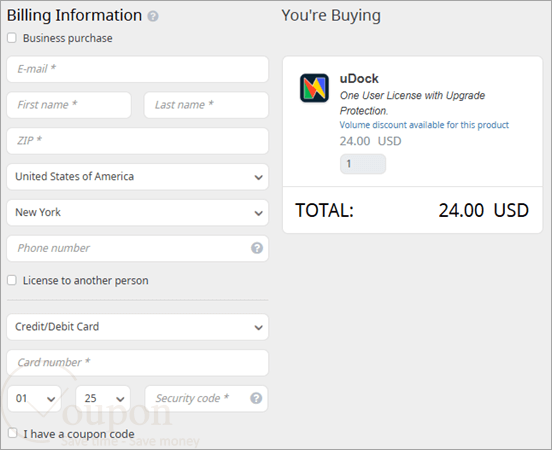The image size is (552, 450).
Task: Focus the Security code field
Action: [x=206, y=399]
